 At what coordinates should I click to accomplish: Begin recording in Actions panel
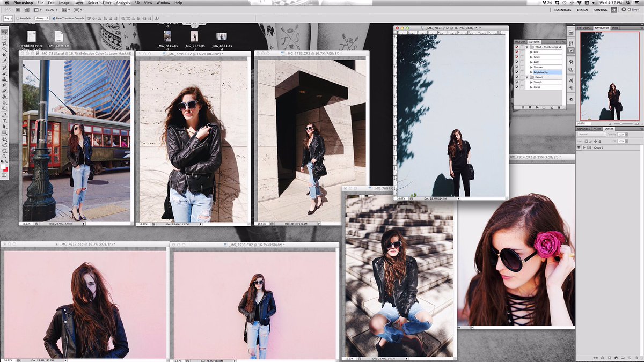[x=530, y=107]
